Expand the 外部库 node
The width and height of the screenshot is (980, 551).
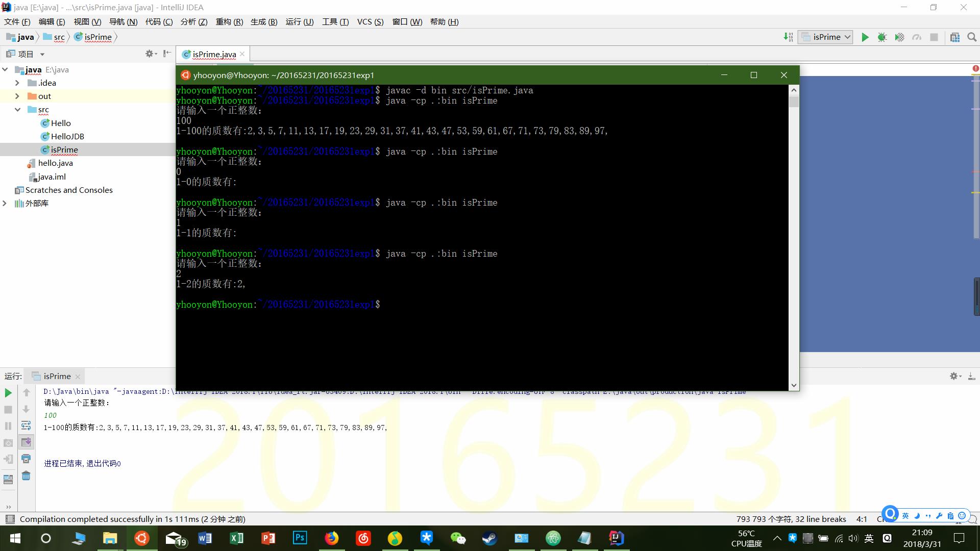pos(5,203)
